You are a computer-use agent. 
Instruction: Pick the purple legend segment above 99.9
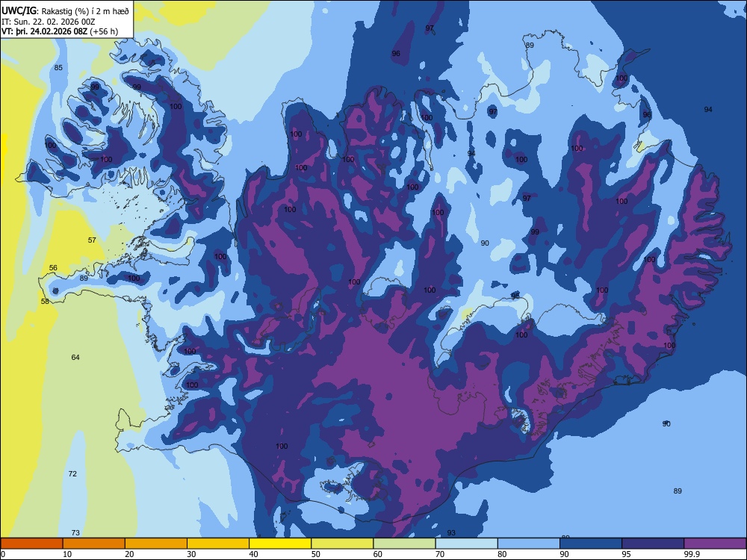click(x=715, y=544)
